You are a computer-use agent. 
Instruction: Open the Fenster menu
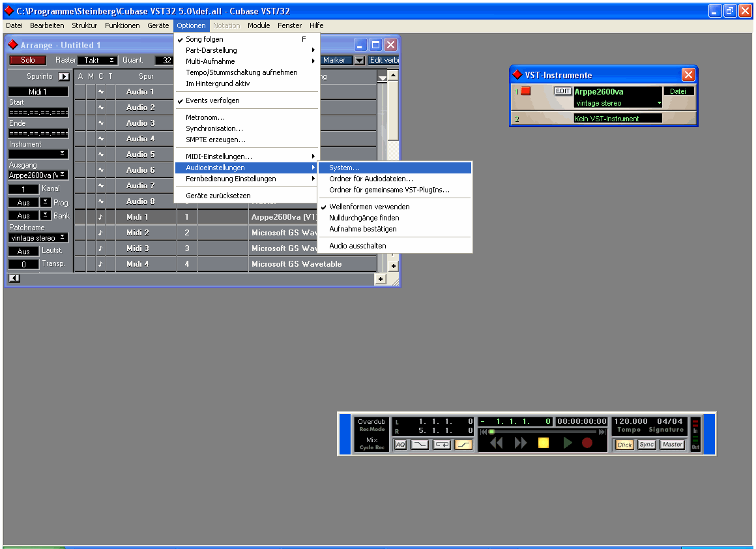point(289,25)
